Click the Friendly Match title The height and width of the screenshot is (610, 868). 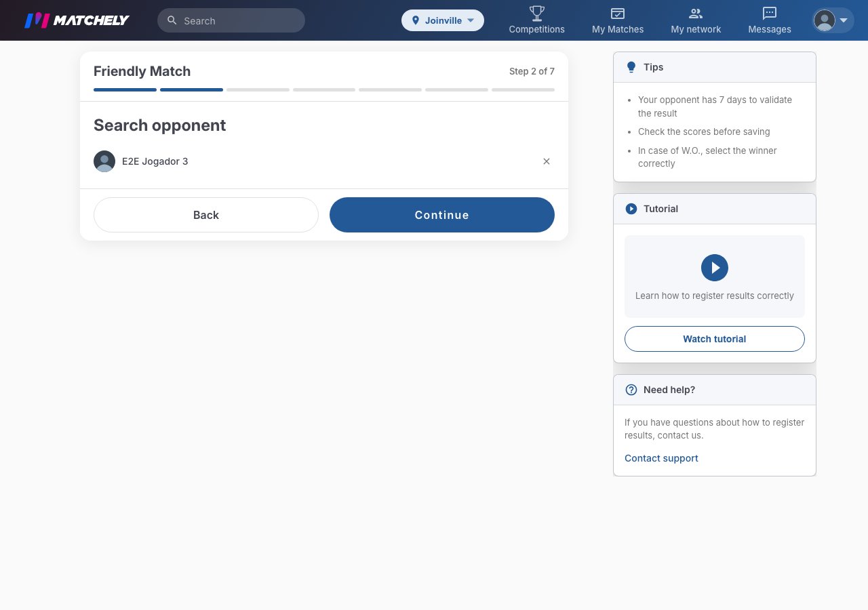[x=142, y=71]
